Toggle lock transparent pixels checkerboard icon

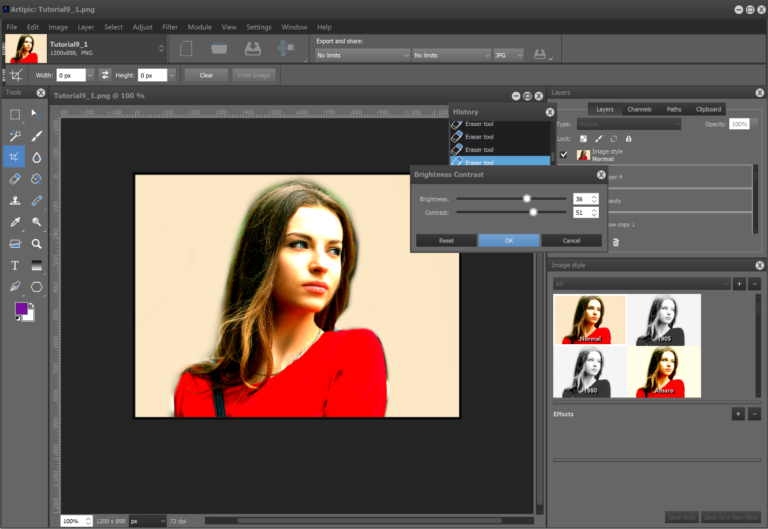583,138
